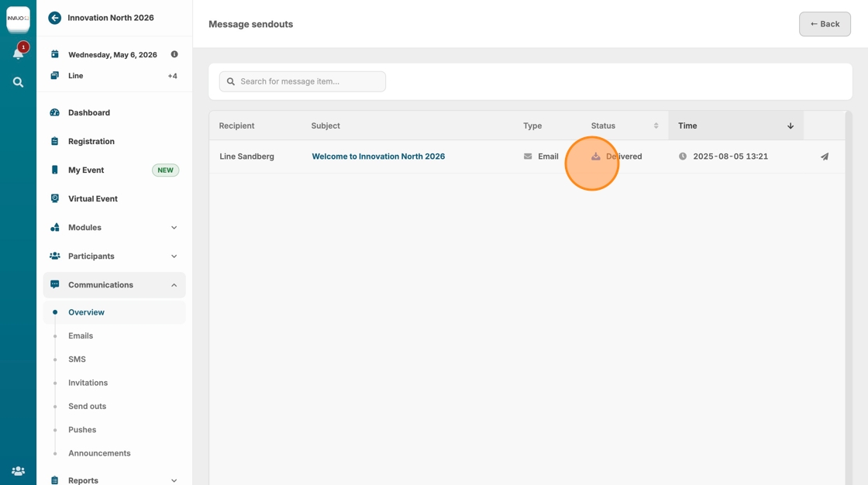Select Send outs under Communications

click(x=87, y=407)
